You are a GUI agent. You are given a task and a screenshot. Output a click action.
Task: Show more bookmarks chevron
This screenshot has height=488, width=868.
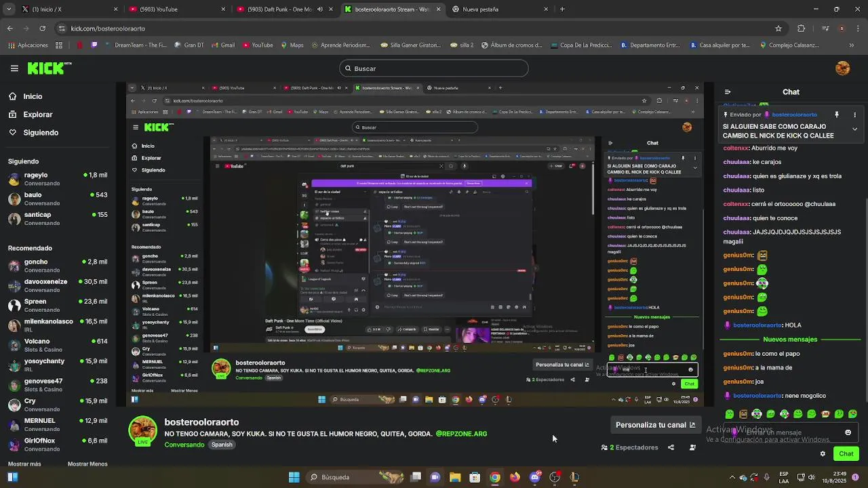click(x=852, y=45)
